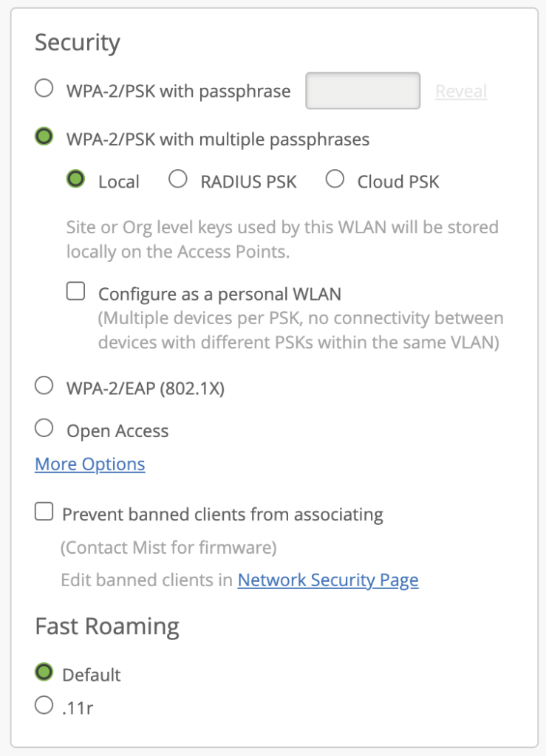Click the Cloud PSK label text
The image size is (546, 756).
(x=398, y=182)
